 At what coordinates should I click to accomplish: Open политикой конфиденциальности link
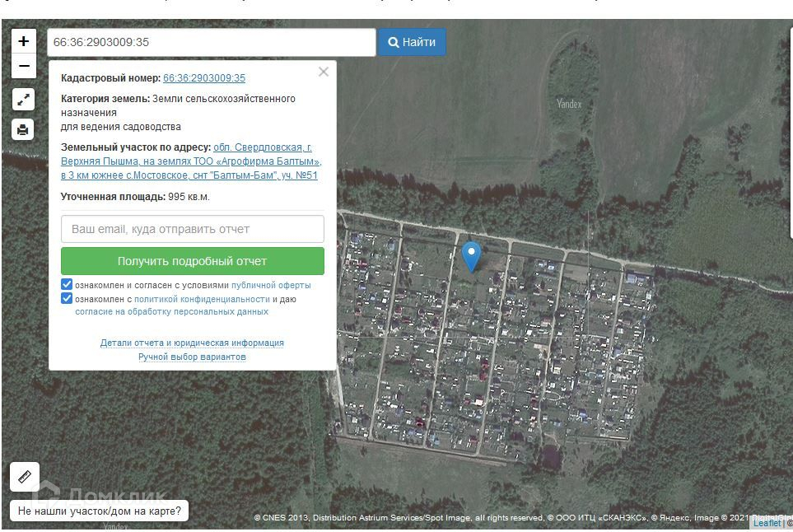click(202, 299)
